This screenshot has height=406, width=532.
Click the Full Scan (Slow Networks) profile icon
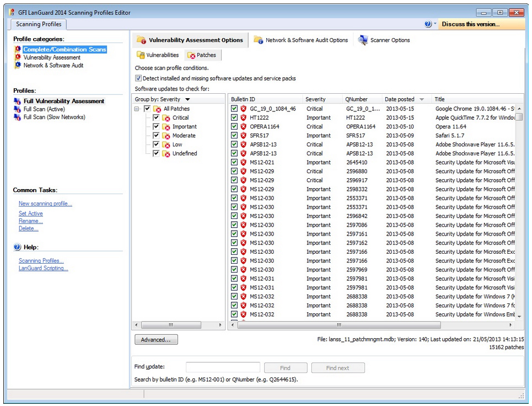coord(17,117)
